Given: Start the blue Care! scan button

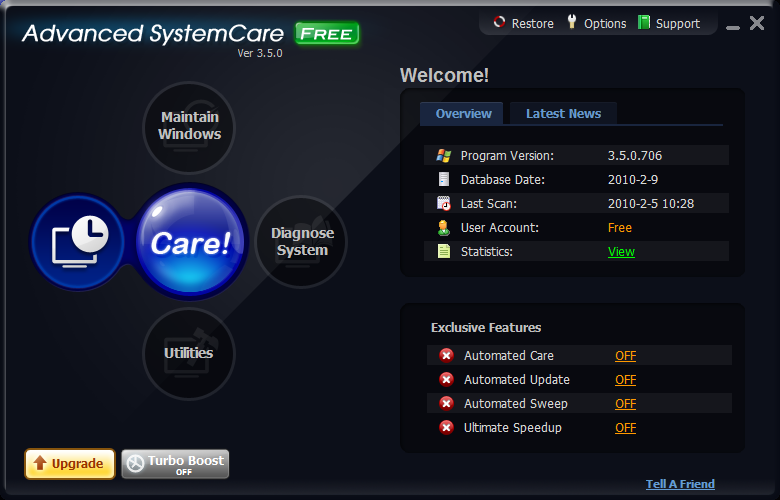Looking at the screenshot, I should coord(191,242).
